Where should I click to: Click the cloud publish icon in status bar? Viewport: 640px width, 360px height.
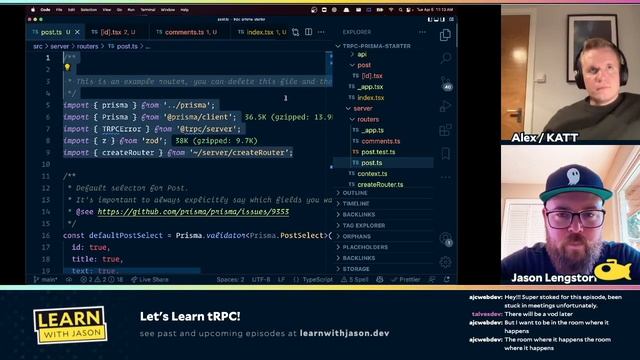click(x=69, y=280)
